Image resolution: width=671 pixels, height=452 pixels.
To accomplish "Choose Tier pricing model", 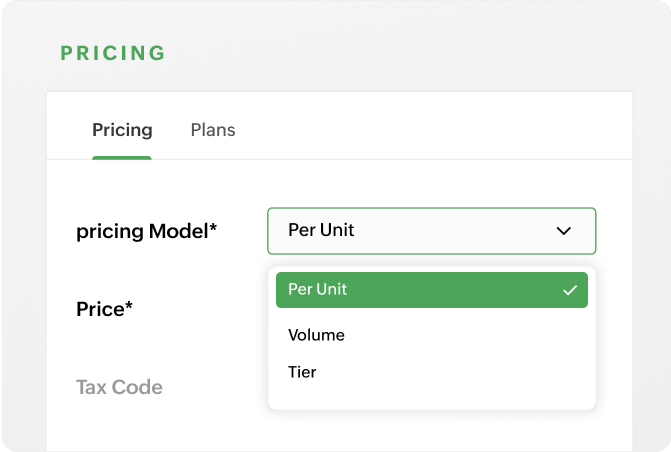I will (302, 372).
